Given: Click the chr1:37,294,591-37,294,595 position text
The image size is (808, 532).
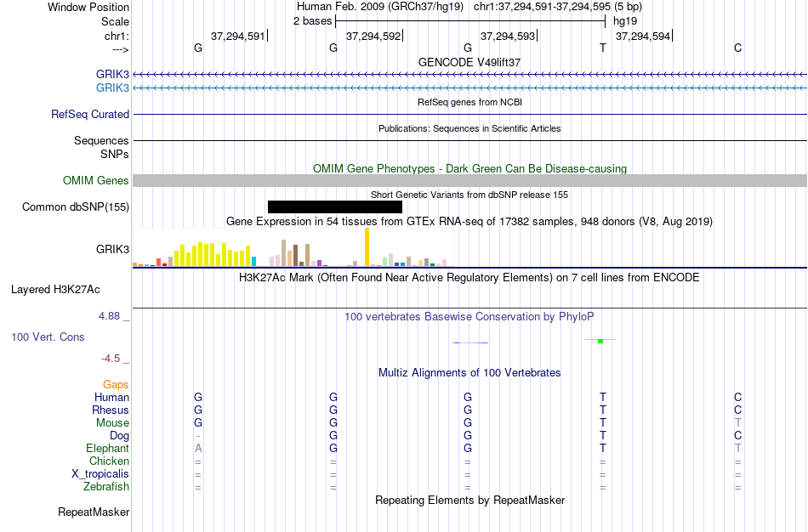Looking at the screenshot, I should point(542,7).
